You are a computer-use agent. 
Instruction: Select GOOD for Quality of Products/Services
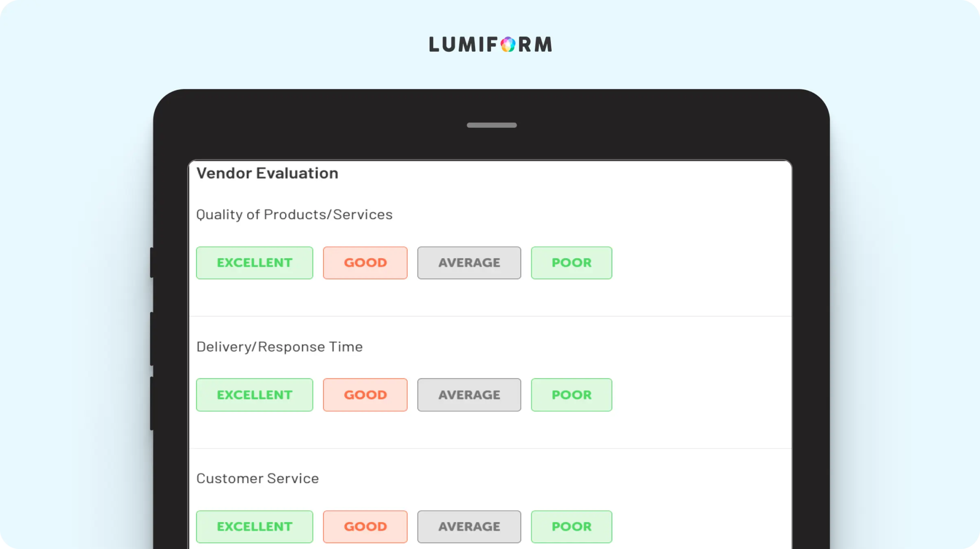click(365, 263)
